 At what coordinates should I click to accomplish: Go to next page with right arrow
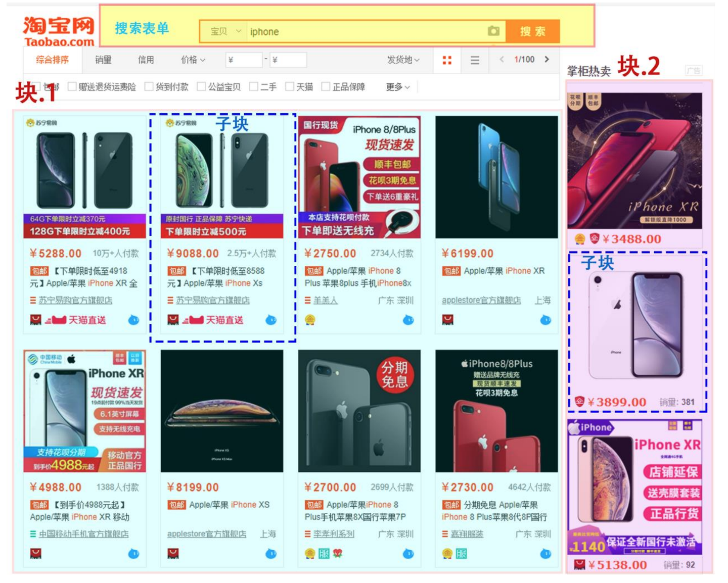click(548, 60)
